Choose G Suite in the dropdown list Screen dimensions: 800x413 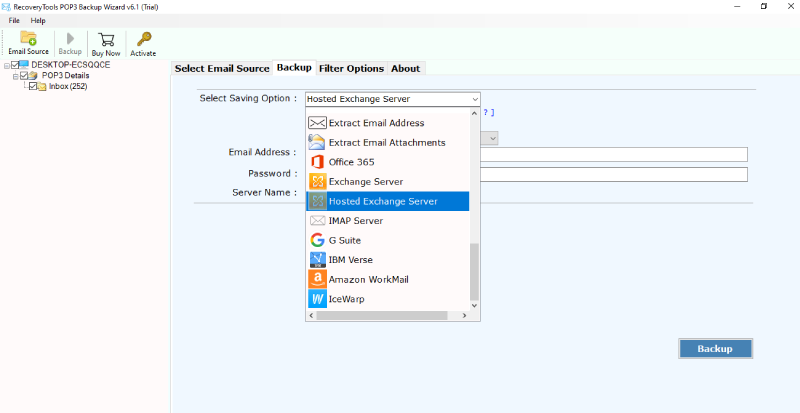(345, 240)
